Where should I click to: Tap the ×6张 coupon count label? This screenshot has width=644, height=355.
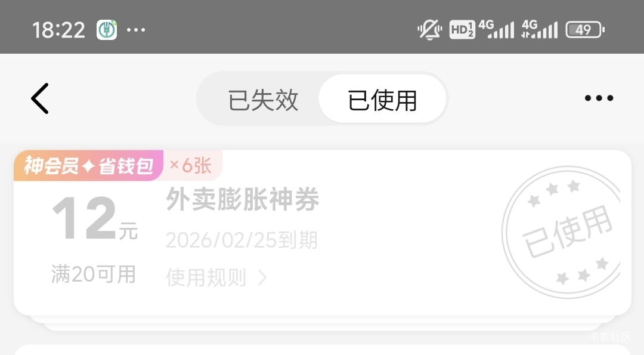point(191,166)
